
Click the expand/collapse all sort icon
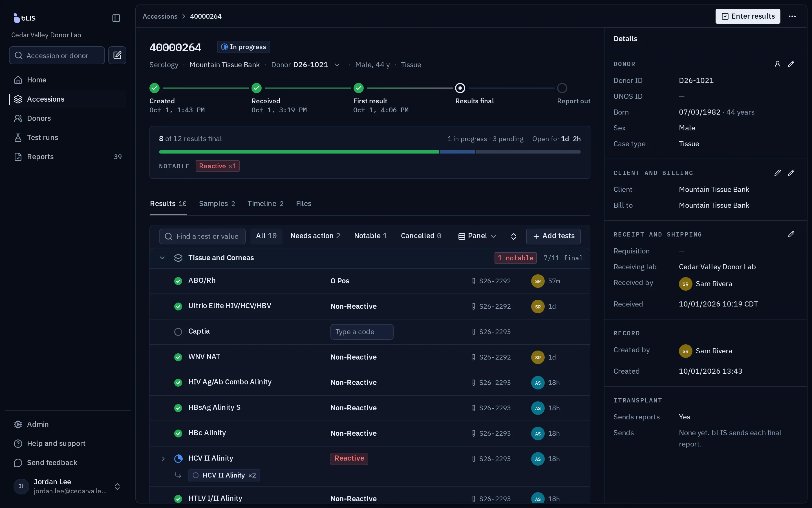click(x=513, y=236)
